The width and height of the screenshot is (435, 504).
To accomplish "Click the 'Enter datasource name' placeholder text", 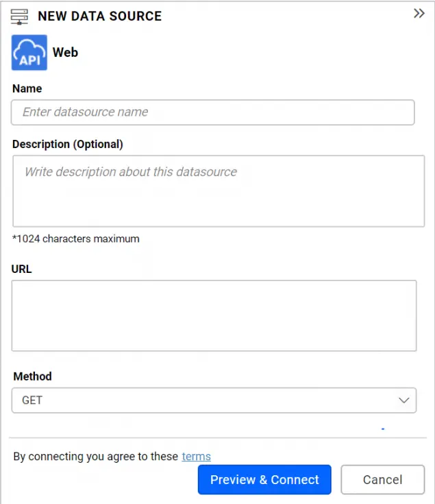I will [x=86, y=112].
